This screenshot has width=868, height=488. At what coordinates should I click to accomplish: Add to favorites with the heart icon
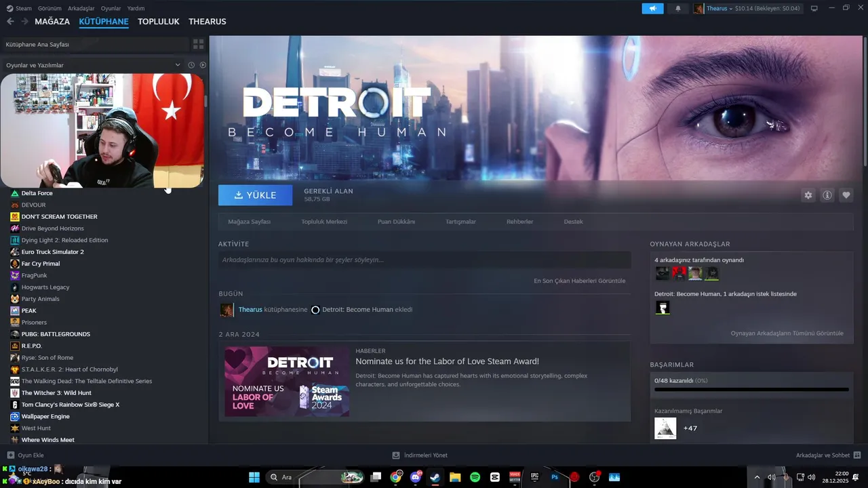click(846, 195)
